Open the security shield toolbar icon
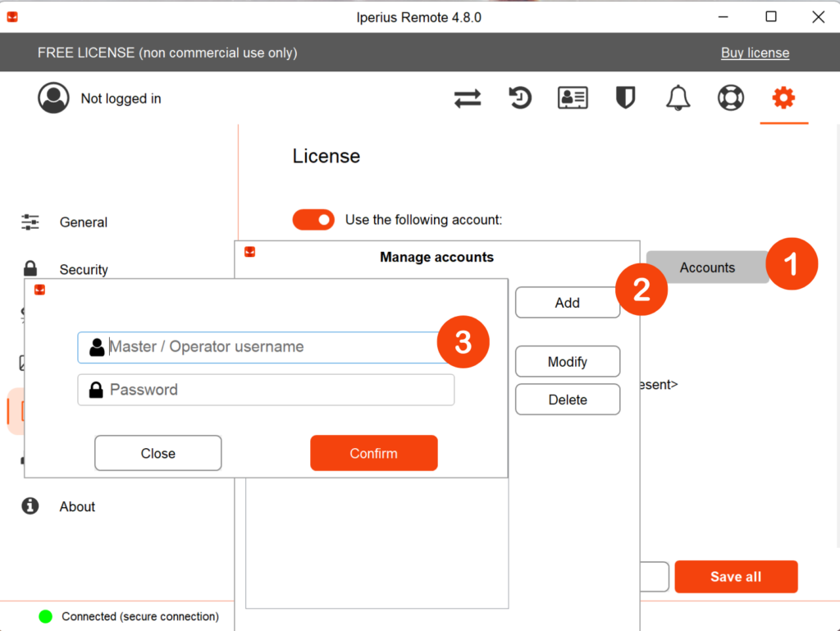The image size is (840, 631). [x=625, y=98]
